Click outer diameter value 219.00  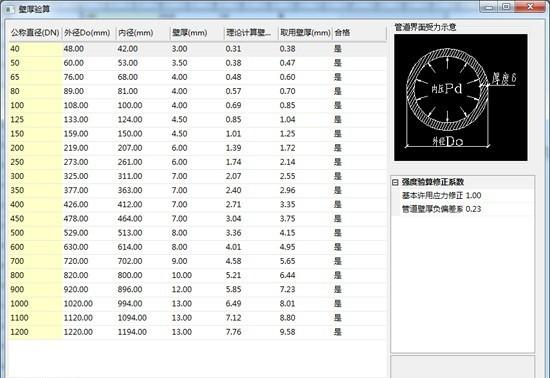point(76,148)
